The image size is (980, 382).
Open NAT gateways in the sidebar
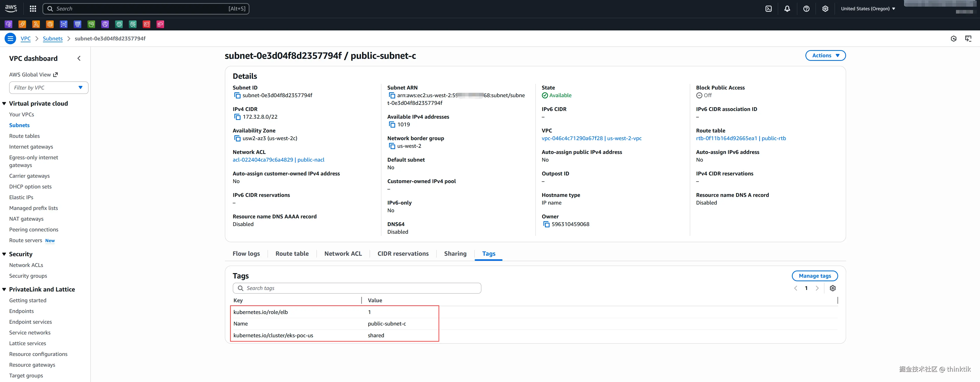pos(26,219)
